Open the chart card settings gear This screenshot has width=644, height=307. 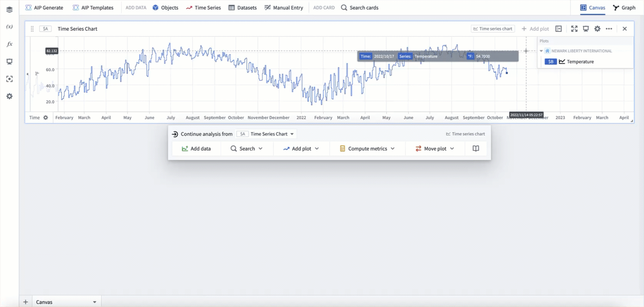pos(597,29)
